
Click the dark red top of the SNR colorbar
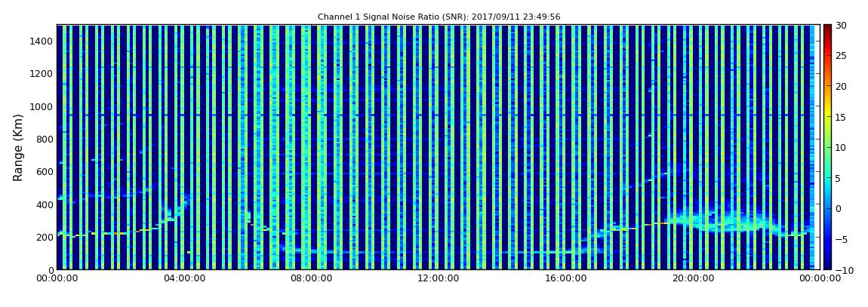[x=827, y=29]
